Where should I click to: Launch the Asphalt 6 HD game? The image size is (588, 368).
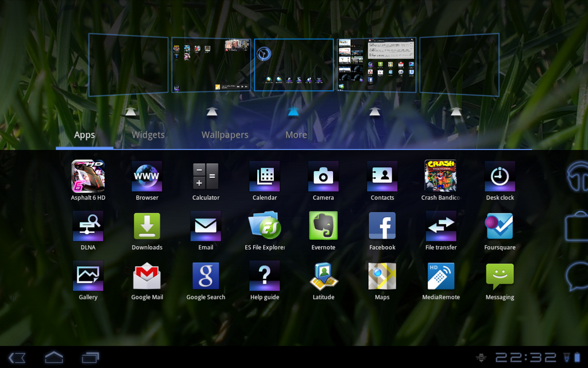[x=88, y=177]
